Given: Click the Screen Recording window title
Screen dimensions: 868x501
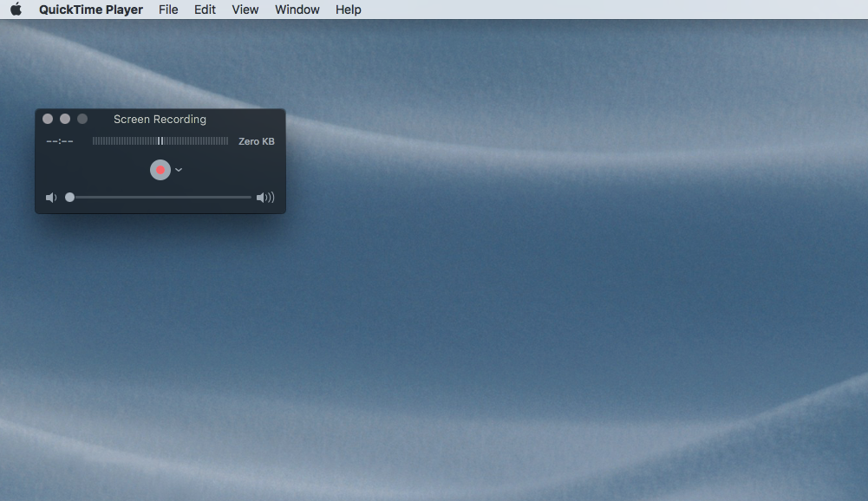Looking at the screenshot, I should pos(160,119).
